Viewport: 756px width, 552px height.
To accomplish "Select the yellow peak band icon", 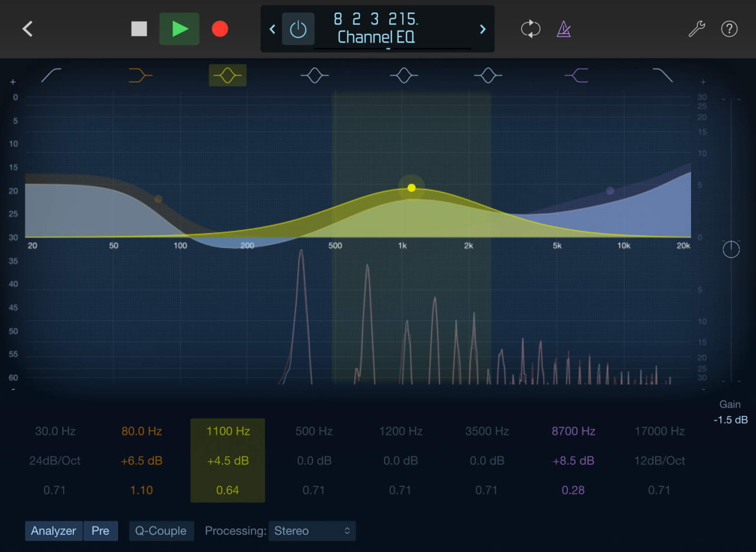I will (227, 75).
